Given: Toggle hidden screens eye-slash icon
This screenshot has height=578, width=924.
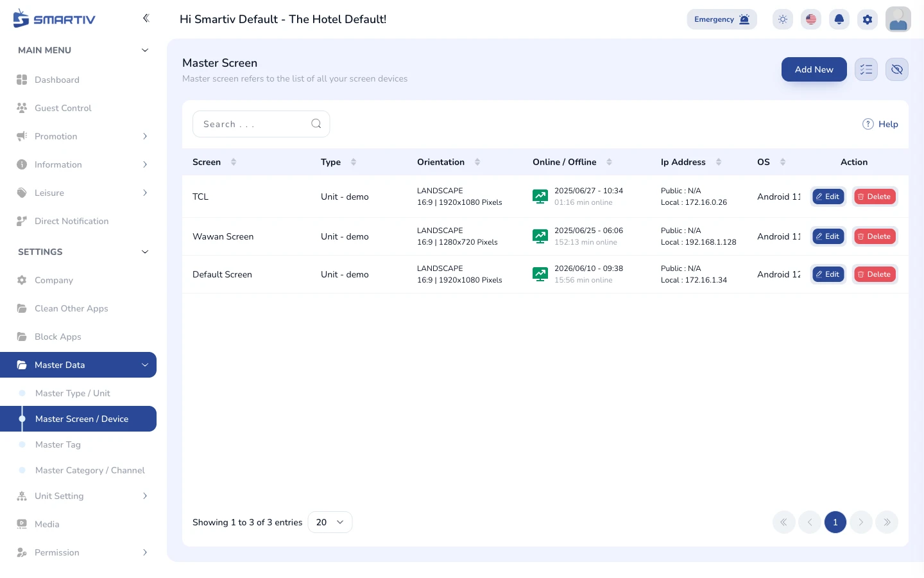Looking at the screenshot, I should tap(897, 69).
